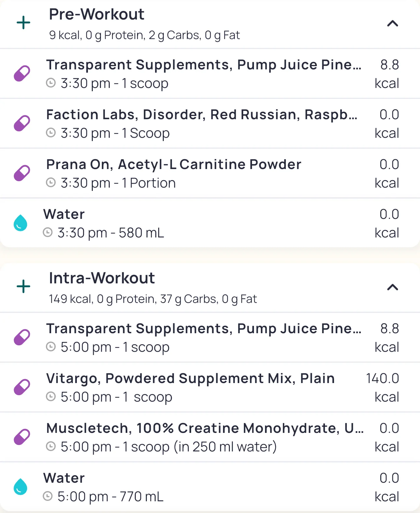Tap the 770 mL water droplet icon
The width and height of the screenshot is (420, 513).
pyautogui.click(x=20, y=487)
